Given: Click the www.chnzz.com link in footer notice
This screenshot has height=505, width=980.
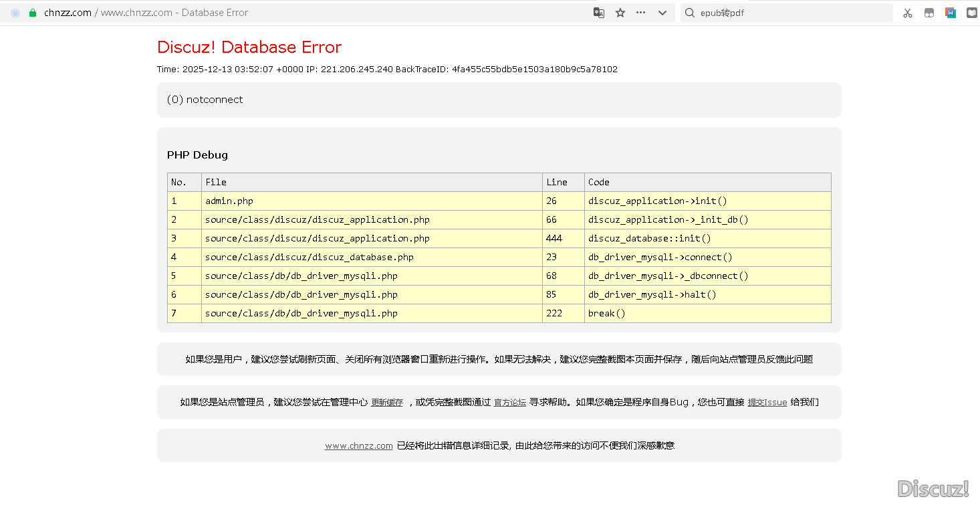Looking at the screenshot, I should point(359,446).
